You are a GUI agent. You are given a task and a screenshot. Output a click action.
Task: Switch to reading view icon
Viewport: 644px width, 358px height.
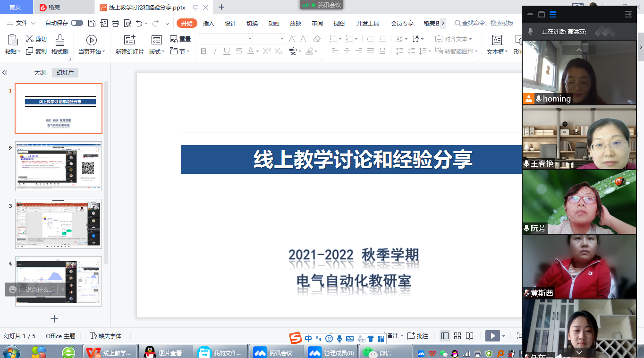tap(469, 336)
